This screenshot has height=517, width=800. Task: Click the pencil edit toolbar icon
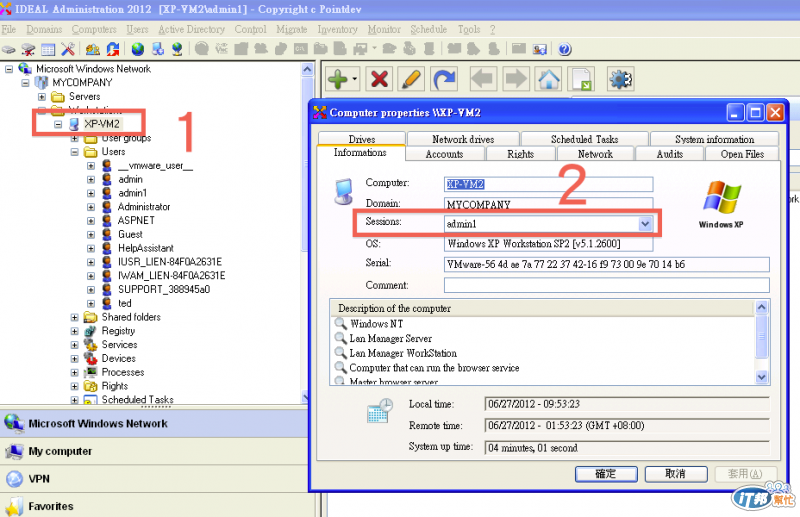click(411, 80)
